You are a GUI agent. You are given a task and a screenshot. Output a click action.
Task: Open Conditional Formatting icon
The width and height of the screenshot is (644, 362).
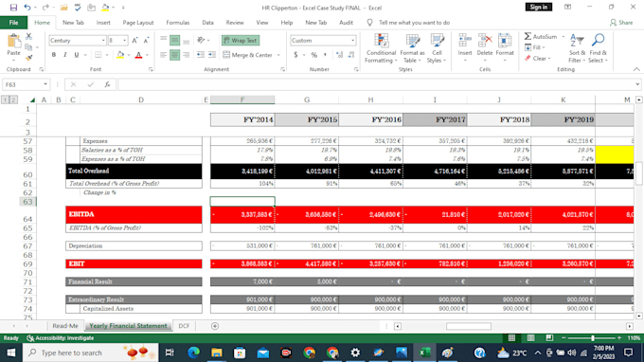381,41
